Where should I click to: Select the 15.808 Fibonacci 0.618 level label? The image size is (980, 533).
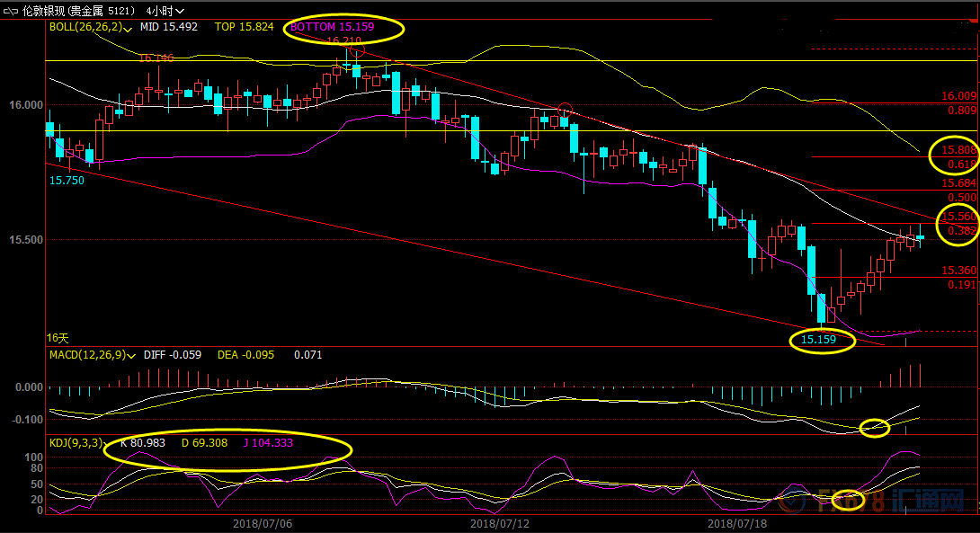pyautogui.click(x=958, y=149)
